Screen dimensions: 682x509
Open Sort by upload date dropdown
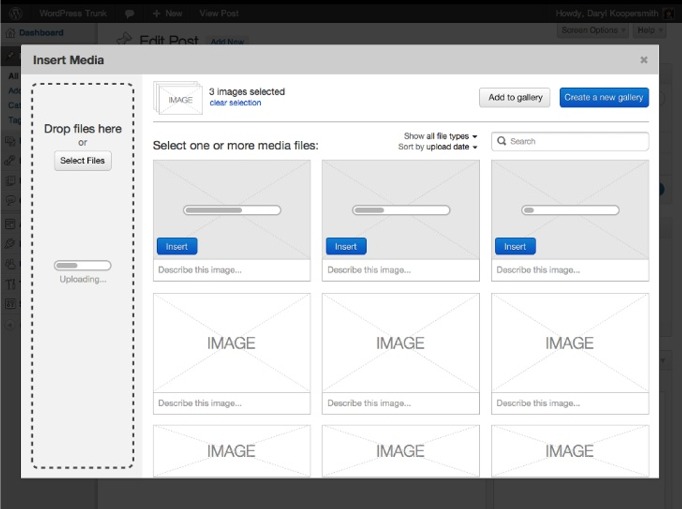pos(438,147)
